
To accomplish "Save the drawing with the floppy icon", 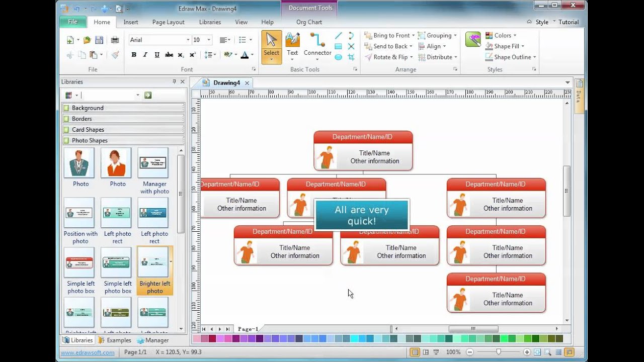I will [99, 40].
